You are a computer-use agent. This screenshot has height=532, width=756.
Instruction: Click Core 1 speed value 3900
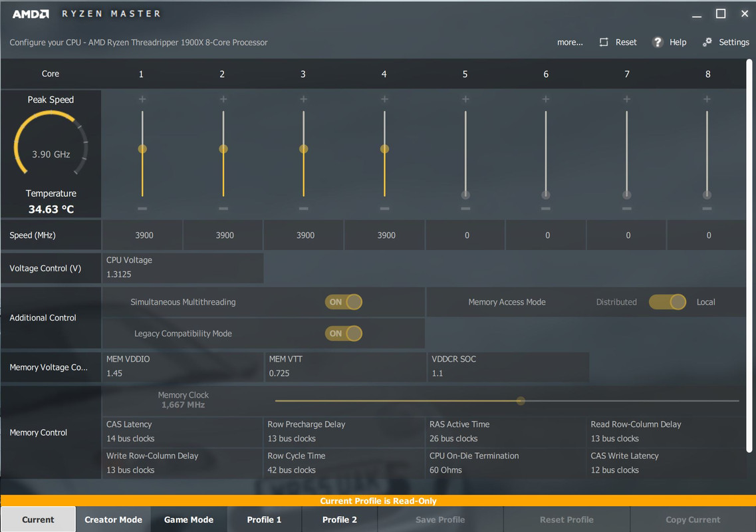[144, 235]
